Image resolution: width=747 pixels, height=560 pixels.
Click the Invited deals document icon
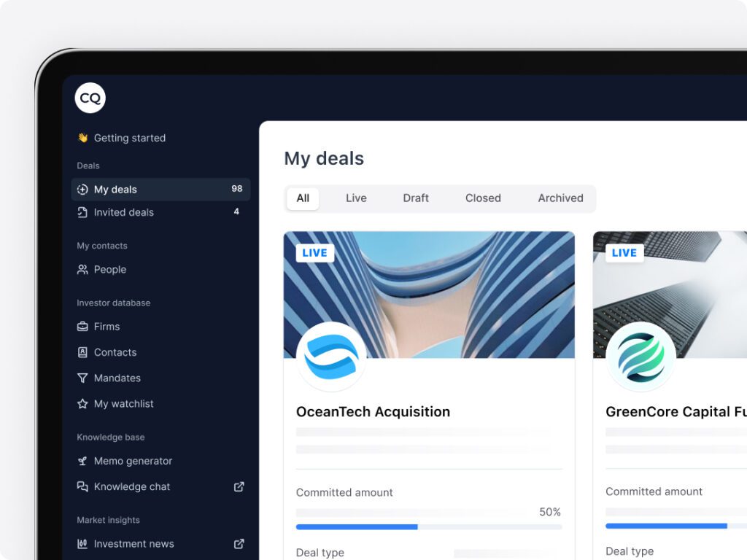[82, 212]
